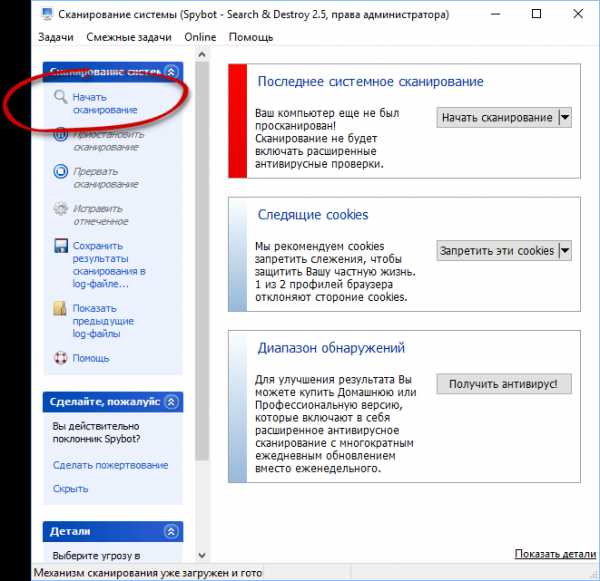Click the Запретить эти cookies button
The image size is (600, 581).
pos(497,251)
